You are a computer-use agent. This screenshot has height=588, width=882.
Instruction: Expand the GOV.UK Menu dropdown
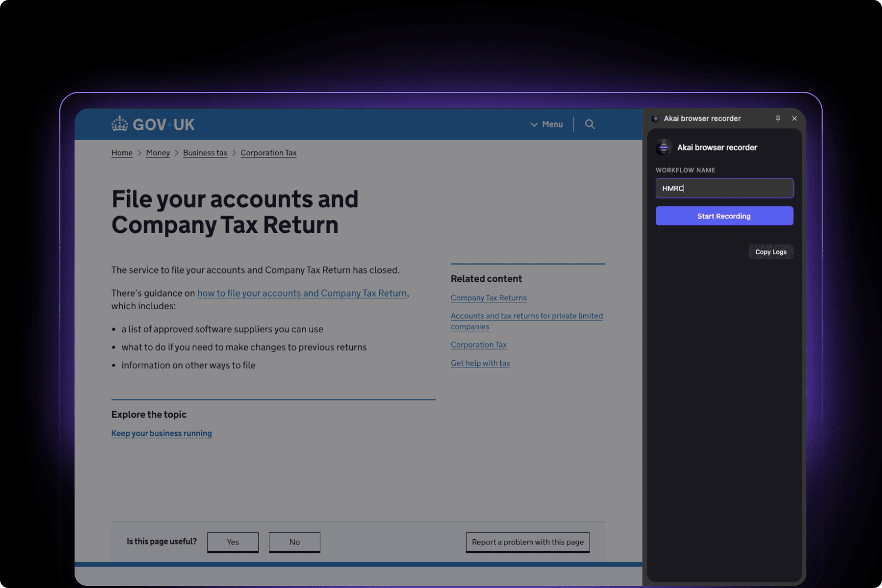coord(547,124)
